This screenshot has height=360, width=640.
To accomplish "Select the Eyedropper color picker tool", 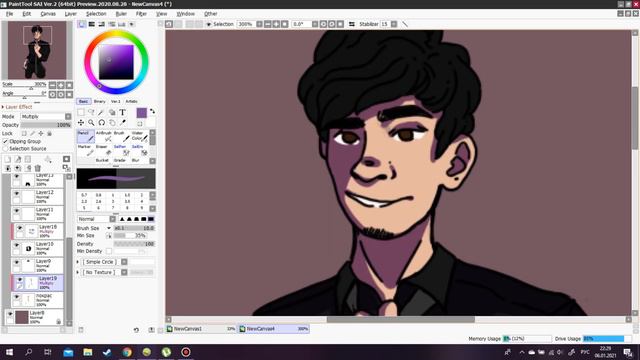I will [122, 122].
